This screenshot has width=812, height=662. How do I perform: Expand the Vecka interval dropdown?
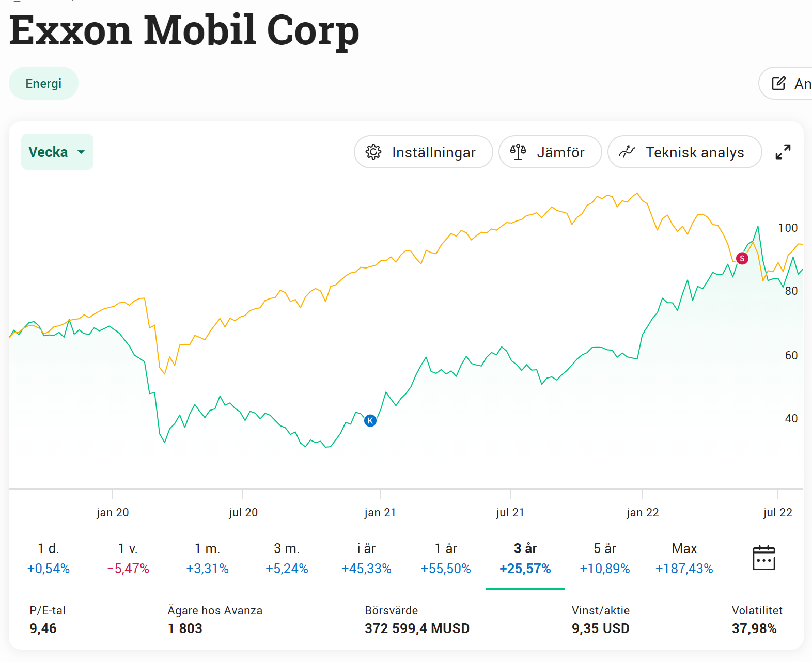57,152
